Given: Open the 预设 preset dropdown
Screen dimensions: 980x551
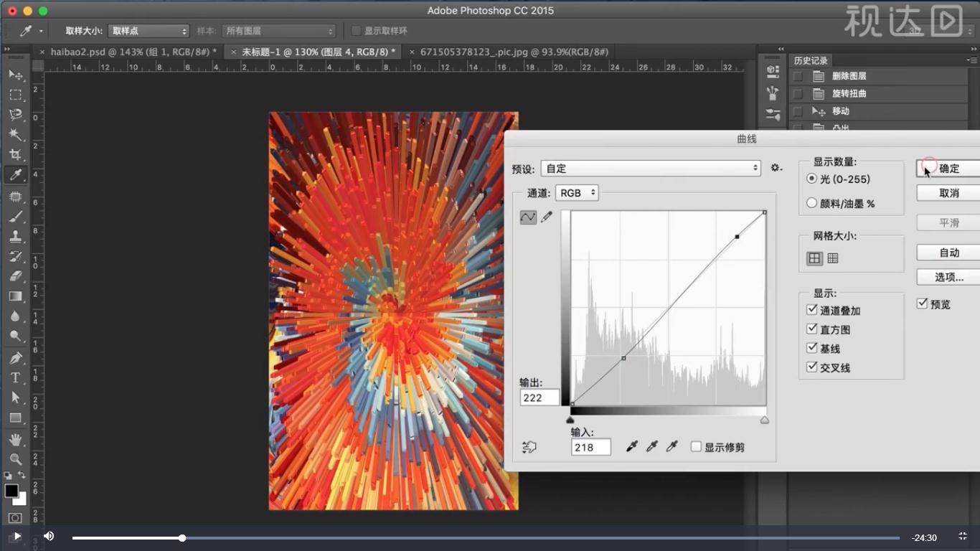Looking at the screenshot, I should pyautogui.click(x=651, y=168).
